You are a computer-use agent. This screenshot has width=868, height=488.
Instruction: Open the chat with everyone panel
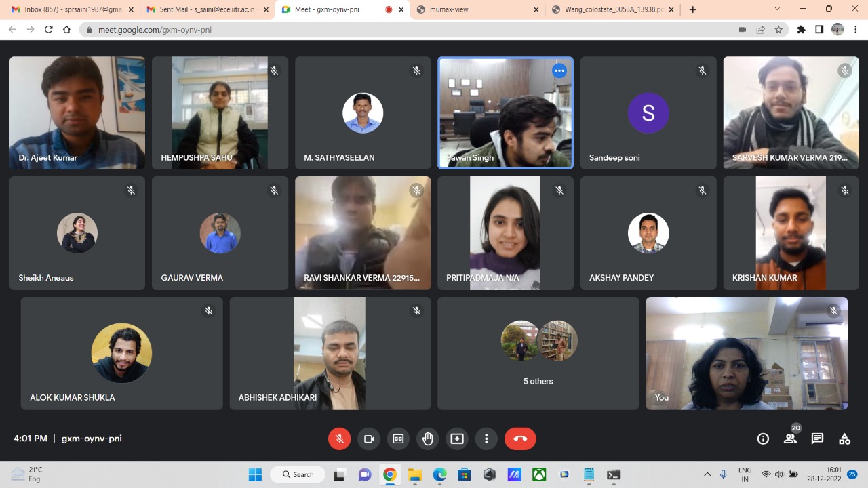(x=817, y=439)
